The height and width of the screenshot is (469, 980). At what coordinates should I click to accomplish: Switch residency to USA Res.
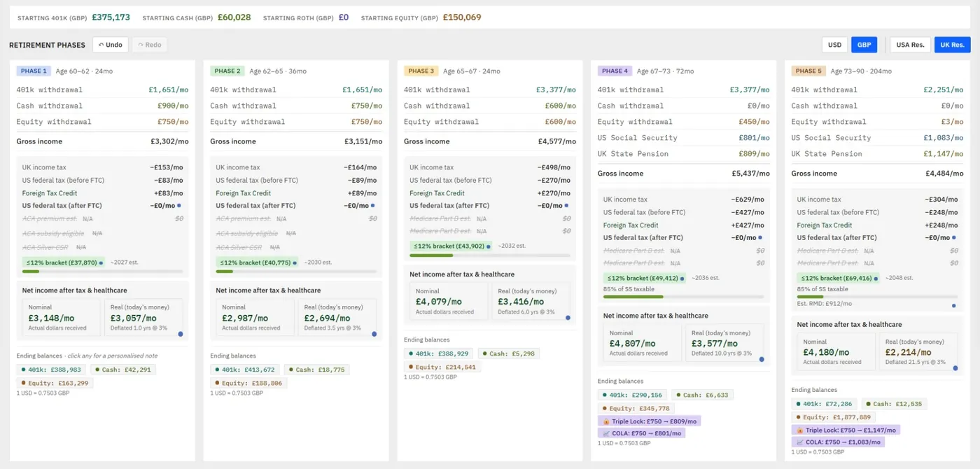[x=910, y=45]
